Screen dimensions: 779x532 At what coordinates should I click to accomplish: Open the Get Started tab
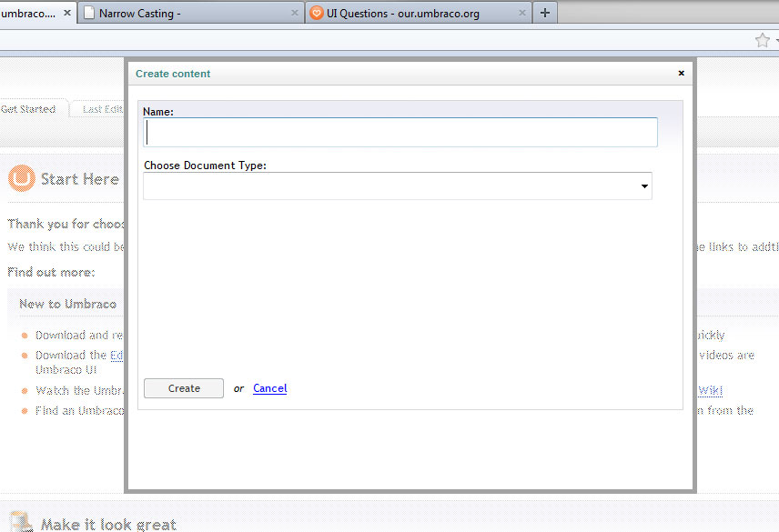[28, 109]
